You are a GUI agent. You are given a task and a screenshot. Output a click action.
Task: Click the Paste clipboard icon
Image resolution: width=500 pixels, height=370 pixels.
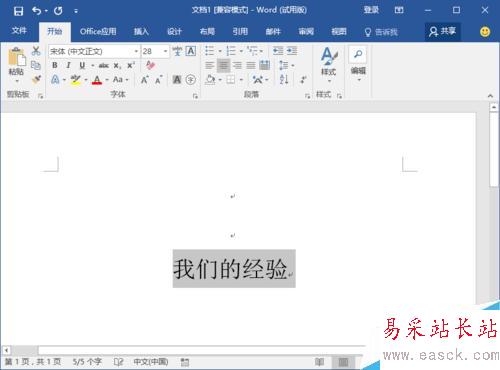click(x=16, y=57)
